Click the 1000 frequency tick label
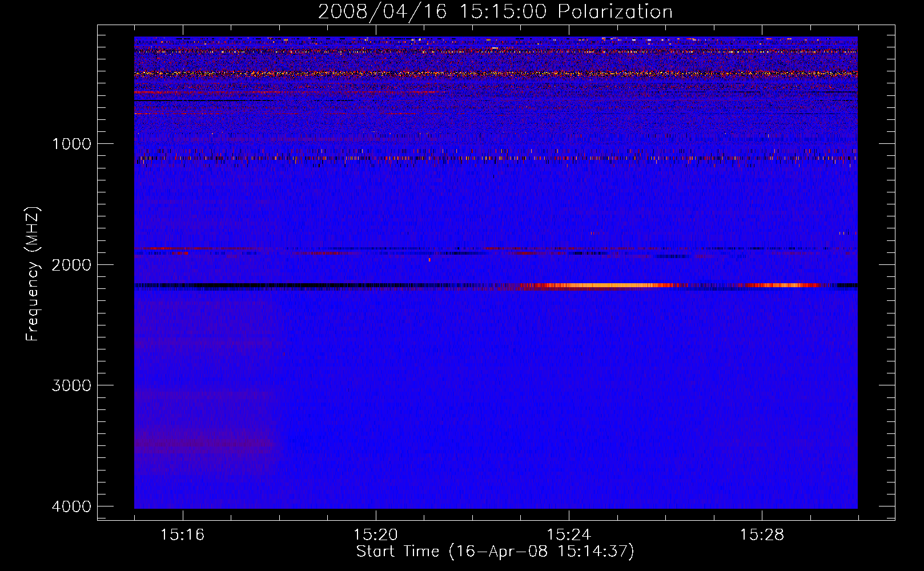Screen dimensions: 924x571 71,143
